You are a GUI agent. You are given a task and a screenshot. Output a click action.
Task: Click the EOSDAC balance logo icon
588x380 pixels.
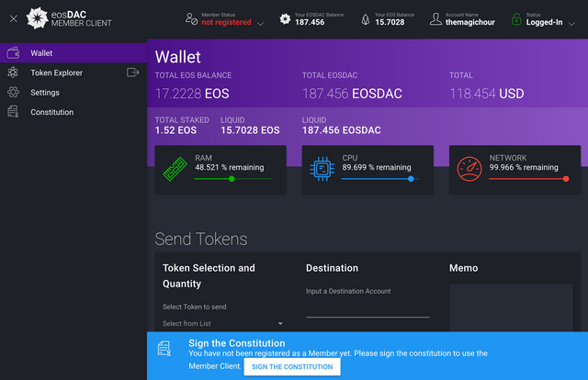click(x=285, y=18)
